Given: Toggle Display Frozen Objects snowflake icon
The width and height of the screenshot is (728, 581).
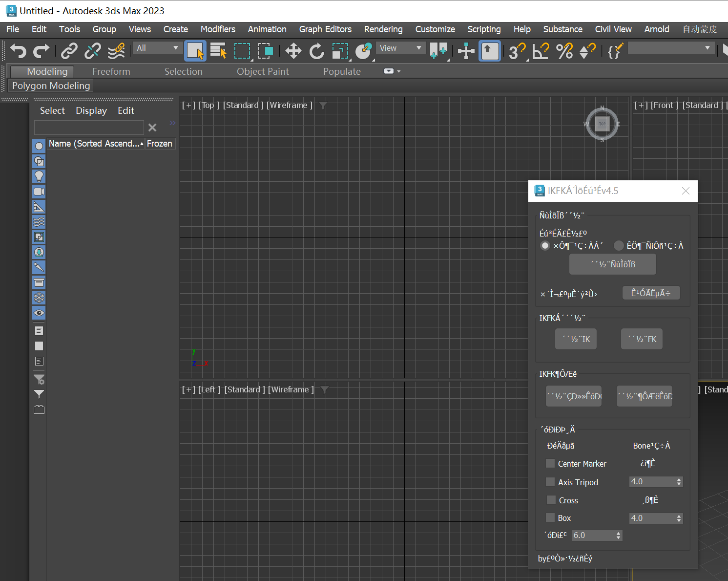Looking at the screenshot, I should [39, 298].
